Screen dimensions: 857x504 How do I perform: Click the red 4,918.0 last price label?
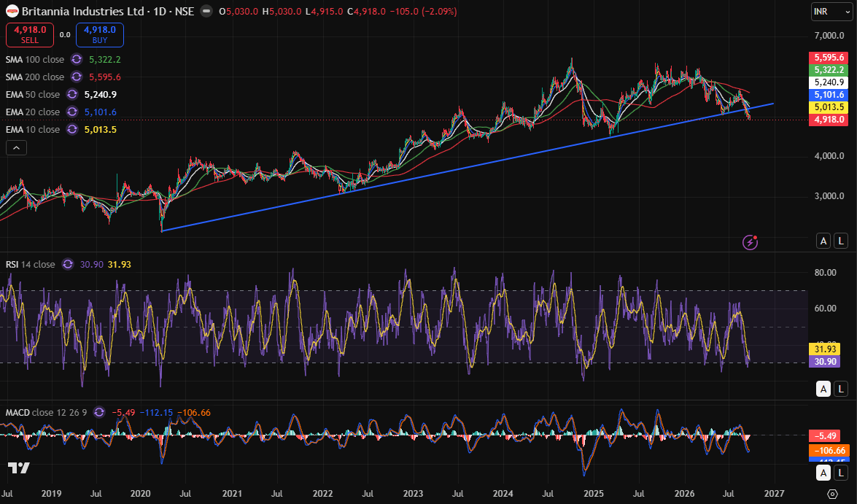click(829, 120)
